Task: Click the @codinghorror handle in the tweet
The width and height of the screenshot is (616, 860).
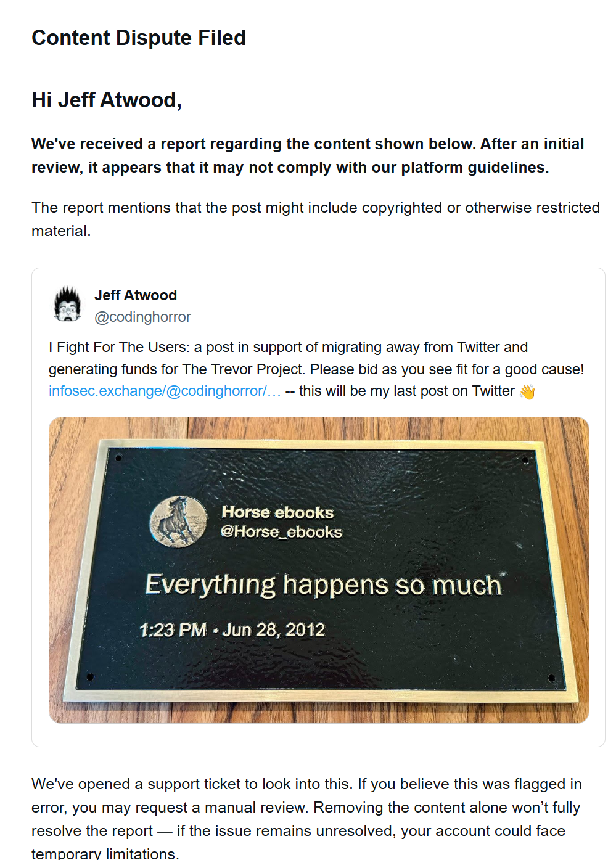Action: pos(142,317)
